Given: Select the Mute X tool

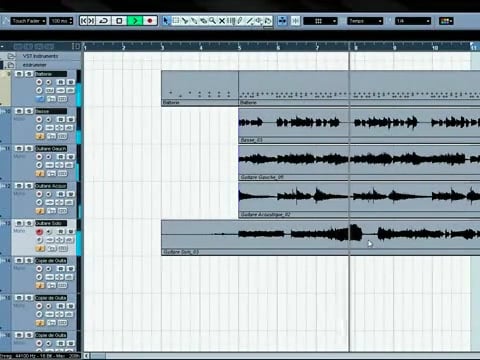Looking at the screenshot, I should (222, 21).
